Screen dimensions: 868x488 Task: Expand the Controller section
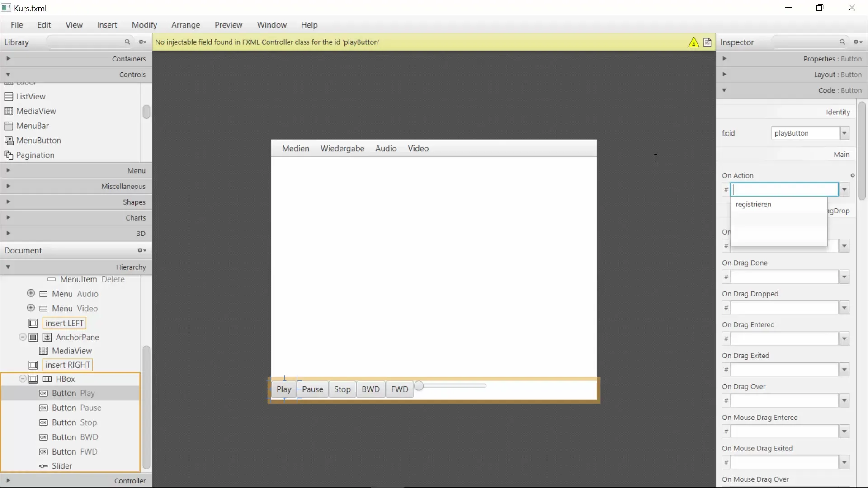tap(8, 480)
